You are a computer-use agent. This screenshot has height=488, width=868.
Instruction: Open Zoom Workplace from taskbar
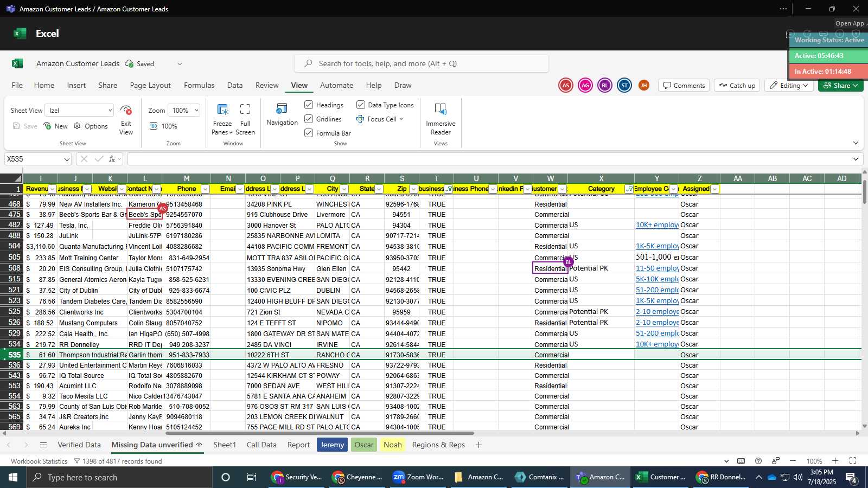click(418, 477)
